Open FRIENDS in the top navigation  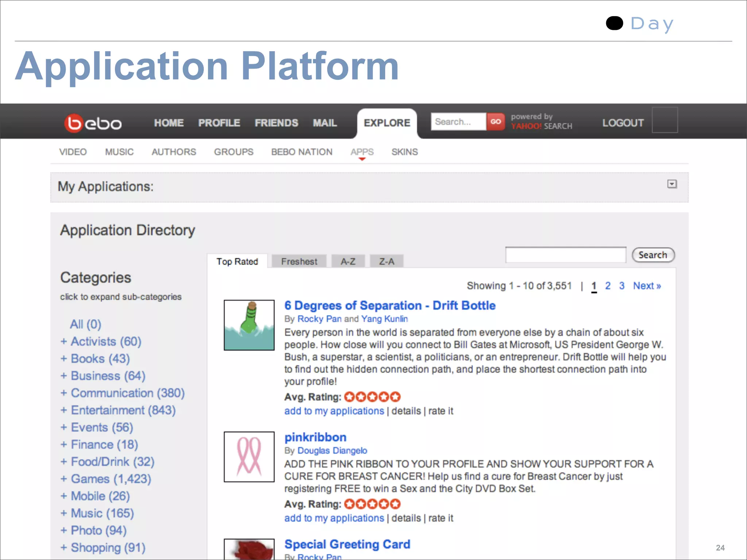pyautogui.click(x=276, y=123)
